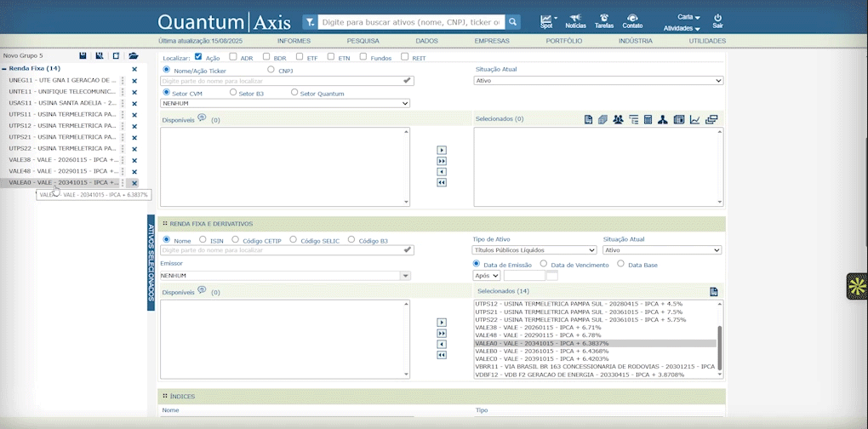Viewport: 868px width, 429px height.
Task: Click the overlapping windows icon above stocks Selecionados
Action: pyautogui.click(x=712, y=119)
